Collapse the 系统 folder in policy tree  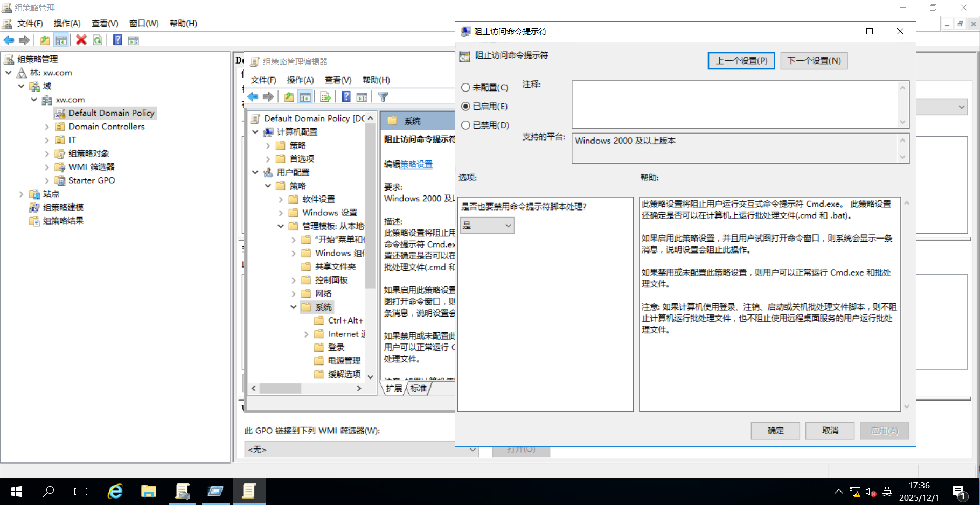[x=294, y=307]
